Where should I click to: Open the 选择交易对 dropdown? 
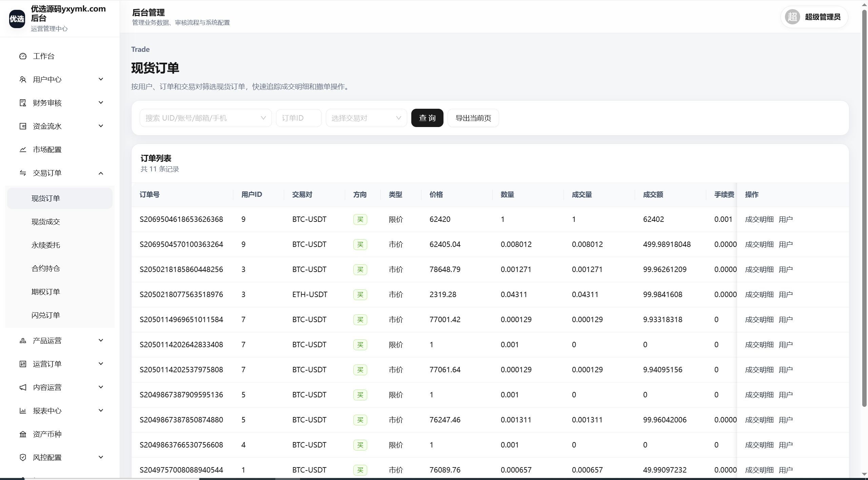pyautogui.click(x=366, y=118)
